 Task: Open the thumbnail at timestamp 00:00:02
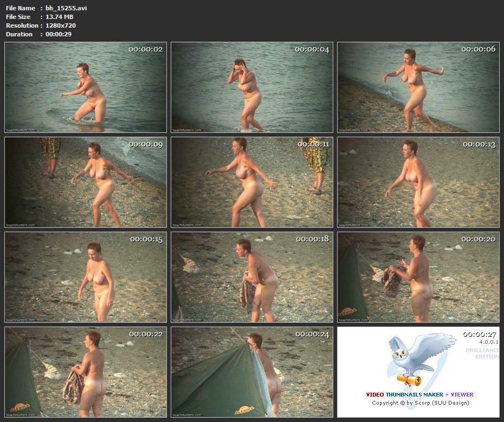(x=86, y=87)
